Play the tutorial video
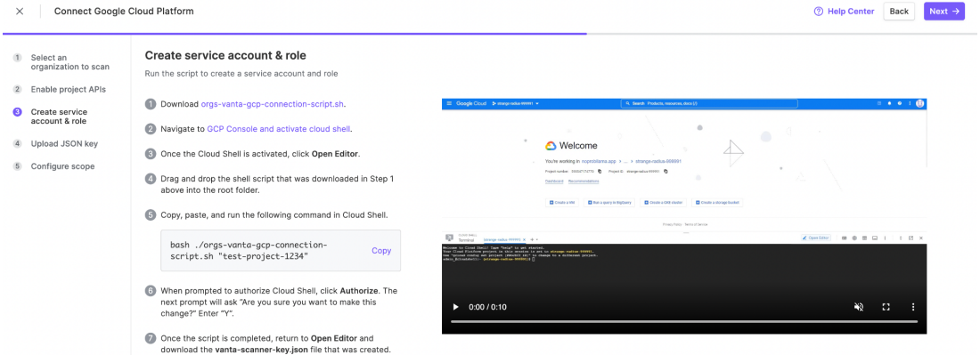 455,307
